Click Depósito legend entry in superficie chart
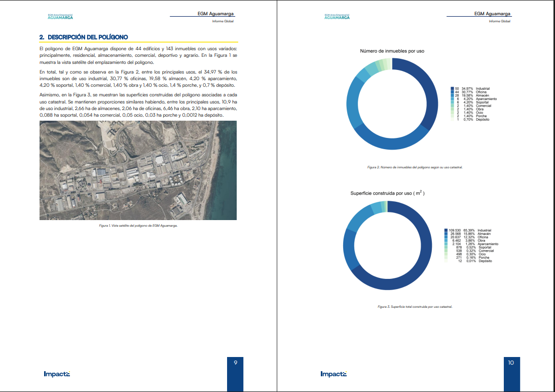Viewport: 555px width, 392px height. coord(484,261)
